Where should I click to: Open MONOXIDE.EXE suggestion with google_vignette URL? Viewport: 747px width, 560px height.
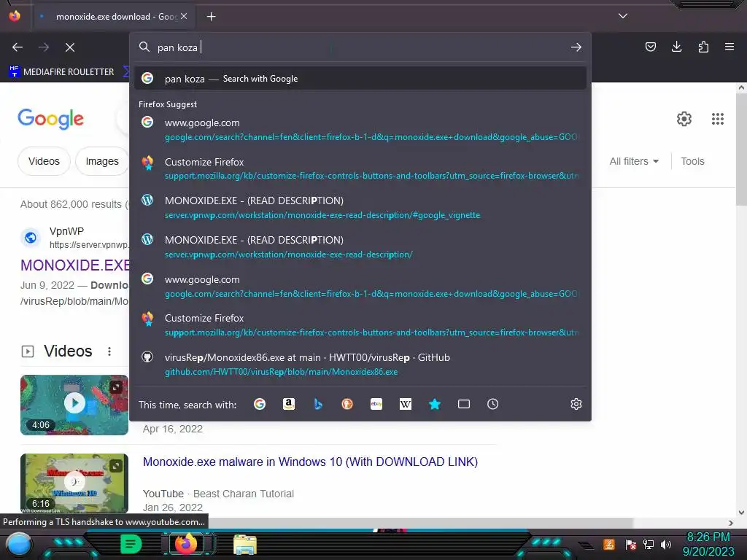point(360,208)
